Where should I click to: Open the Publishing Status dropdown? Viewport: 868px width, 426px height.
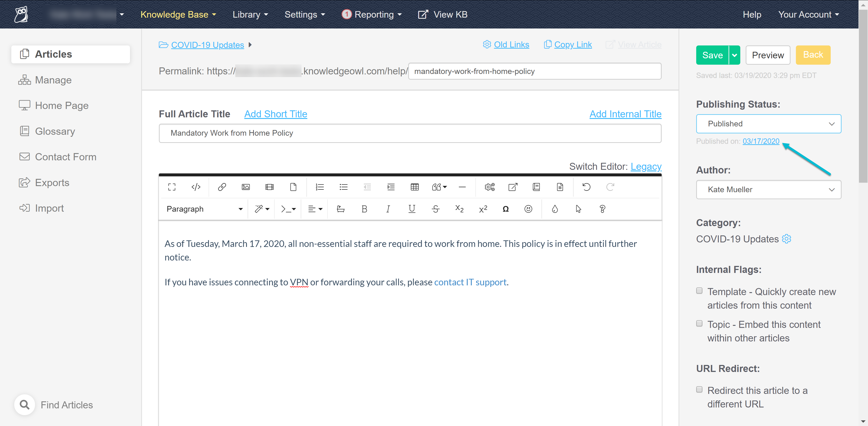coord(768,124)
